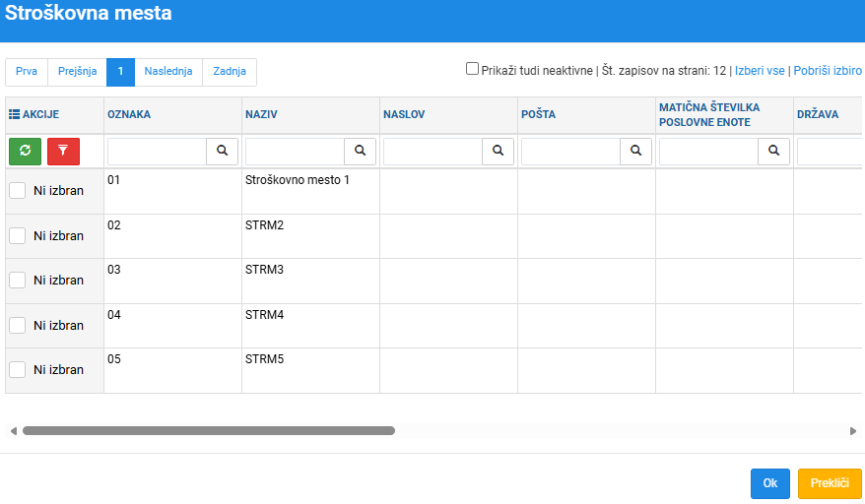The height and width of the screenshot is (504, 865).
Task: Click the Oznaka cell 05
Action: 172,370
